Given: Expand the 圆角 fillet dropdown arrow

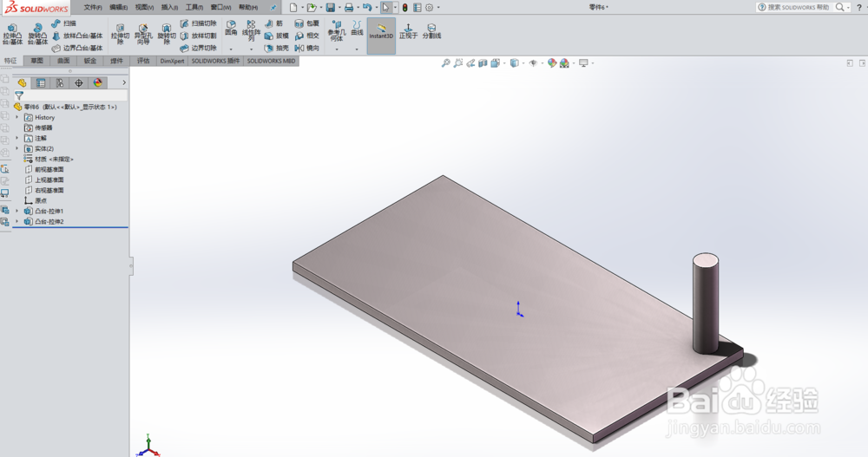Looking at the screenshot, I should (x=231, y=49).
